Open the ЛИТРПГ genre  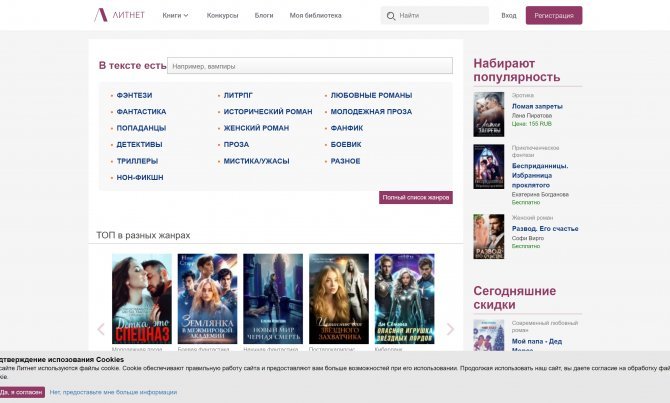pos(238,95)
